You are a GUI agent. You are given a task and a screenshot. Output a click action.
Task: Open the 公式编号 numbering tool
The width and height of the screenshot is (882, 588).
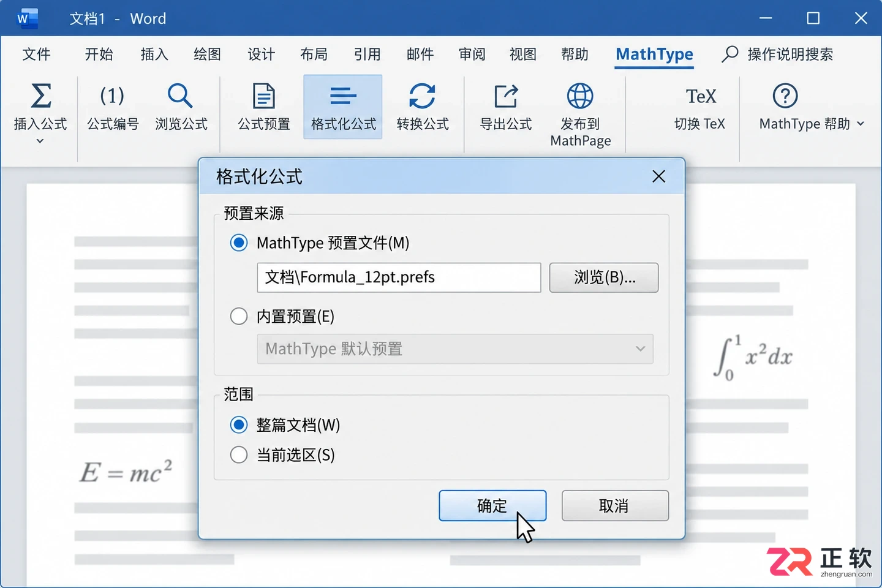point(113,107)
